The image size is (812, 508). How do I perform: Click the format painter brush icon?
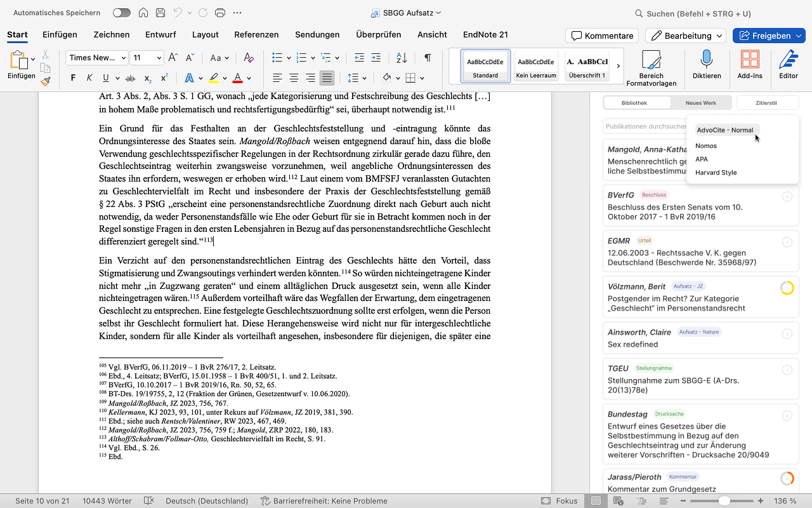(x=46, y=81)
